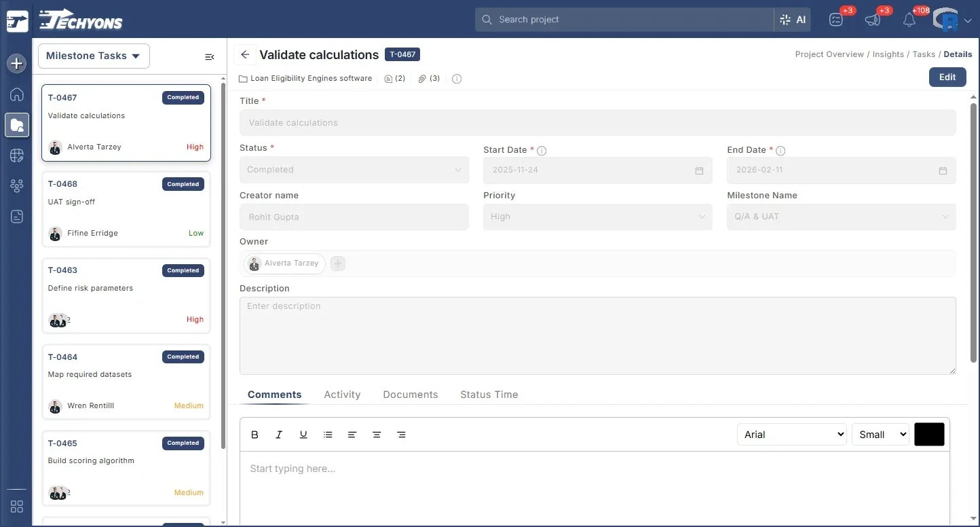Image resolution: width=980 pixels, height=527 pixels.
Task: View attachments via the paperclip (3) icon
Action: point(428,78)
